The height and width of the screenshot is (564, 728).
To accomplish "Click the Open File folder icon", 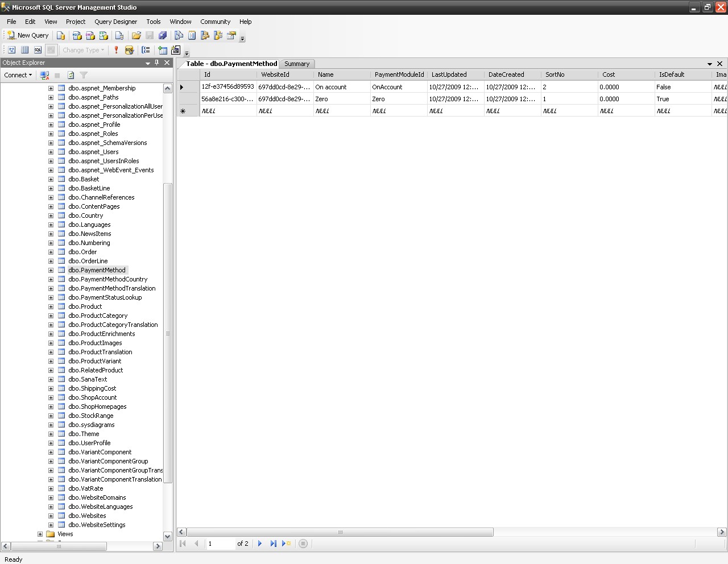I will coord(136,35).
